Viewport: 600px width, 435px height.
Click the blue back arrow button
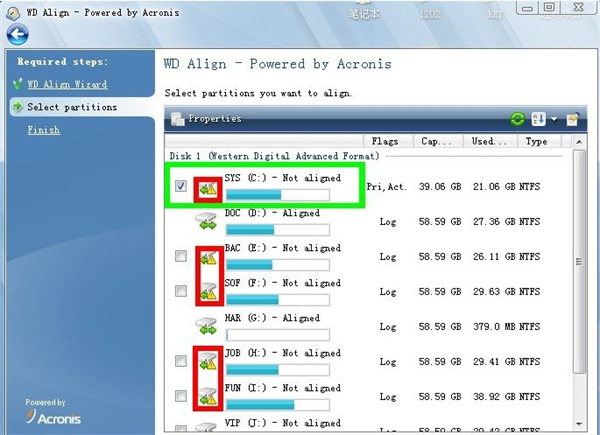(17, 34)
